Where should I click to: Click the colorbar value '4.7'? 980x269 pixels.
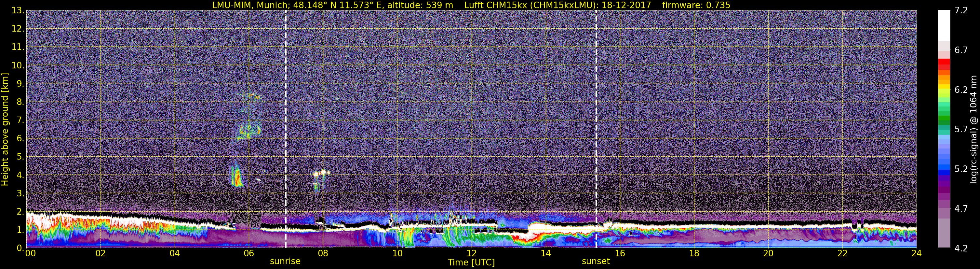(x=961, y=208)
